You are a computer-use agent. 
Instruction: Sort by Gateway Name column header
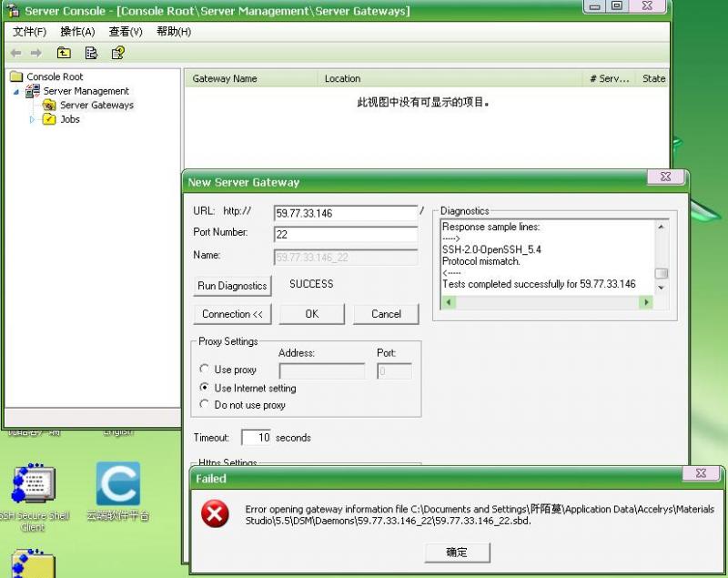click(251, 78)
